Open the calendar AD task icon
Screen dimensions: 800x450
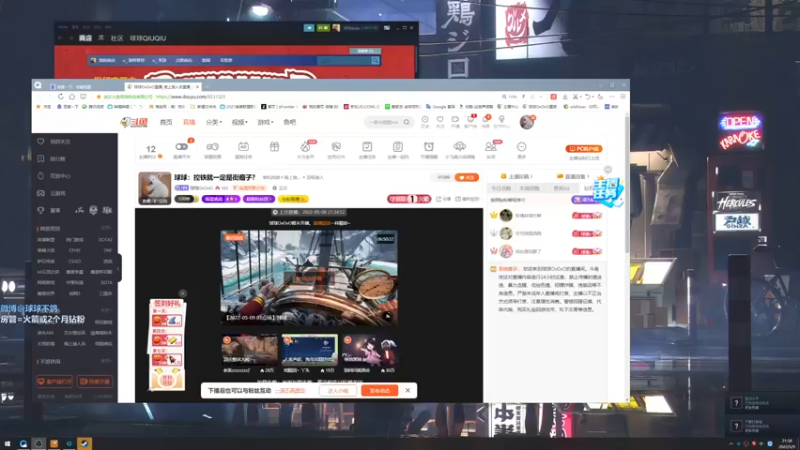point(243,147)
